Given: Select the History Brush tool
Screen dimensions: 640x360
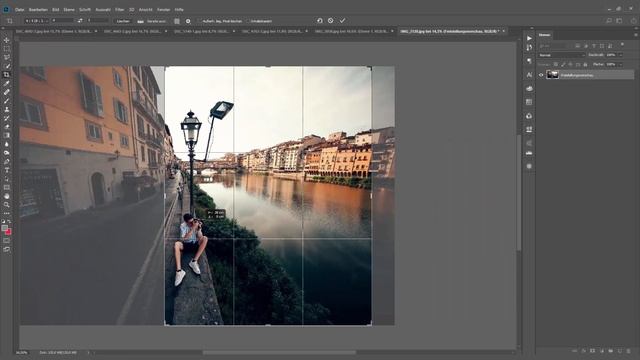Looking at the screenshot, I should (7, 118).
